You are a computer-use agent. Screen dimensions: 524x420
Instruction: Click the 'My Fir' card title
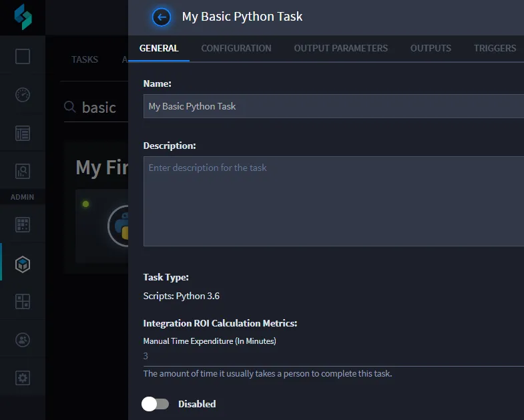click(x=102, y=167)
